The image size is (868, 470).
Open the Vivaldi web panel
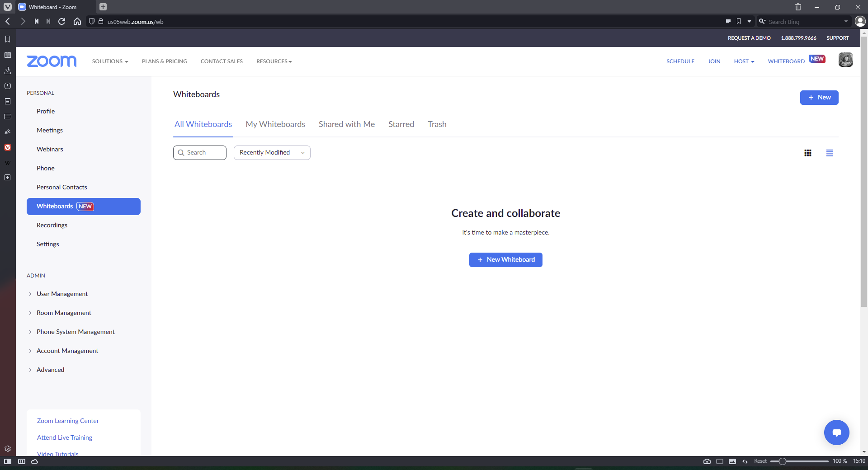[8, 147]
